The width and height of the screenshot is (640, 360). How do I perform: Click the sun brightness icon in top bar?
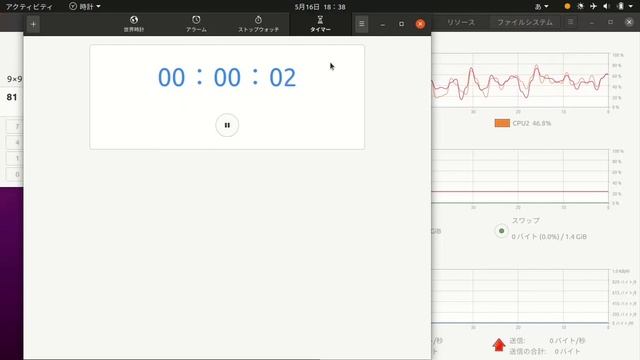click(580, 7)
